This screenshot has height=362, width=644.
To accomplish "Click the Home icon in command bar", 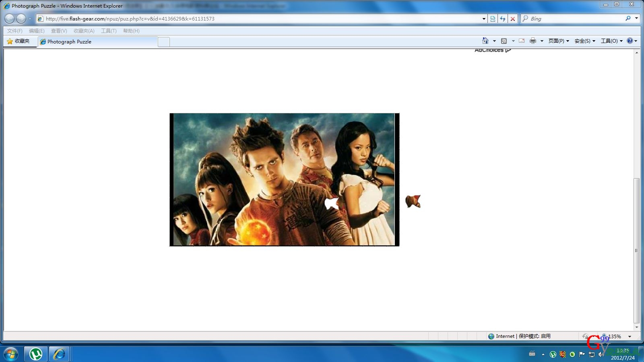I will pyautogui.click(x=485, y=41).
